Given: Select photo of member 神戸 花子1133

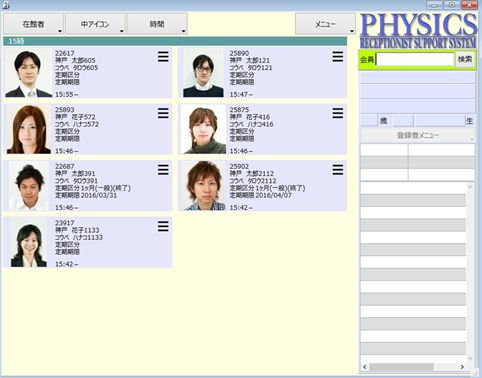Looking at the screenshot, I should click(x=28, y=243).
